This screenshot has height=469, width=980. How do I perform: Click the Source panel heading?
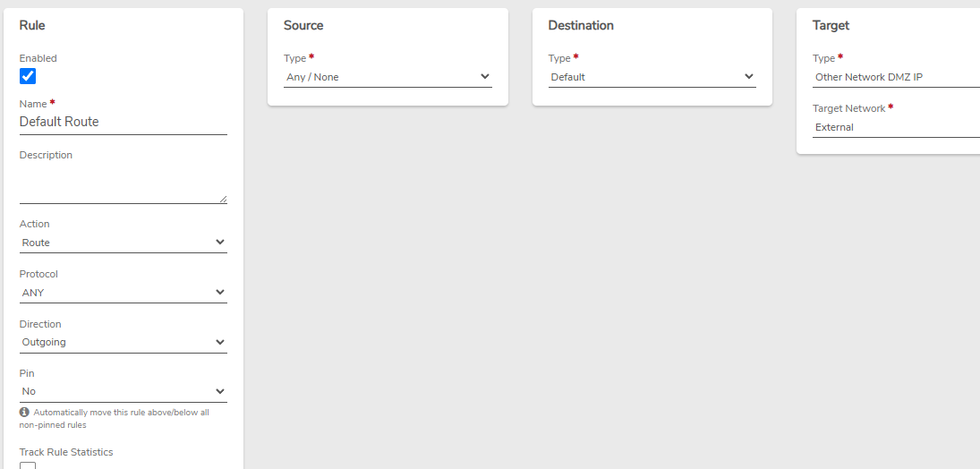click(303, 26)
